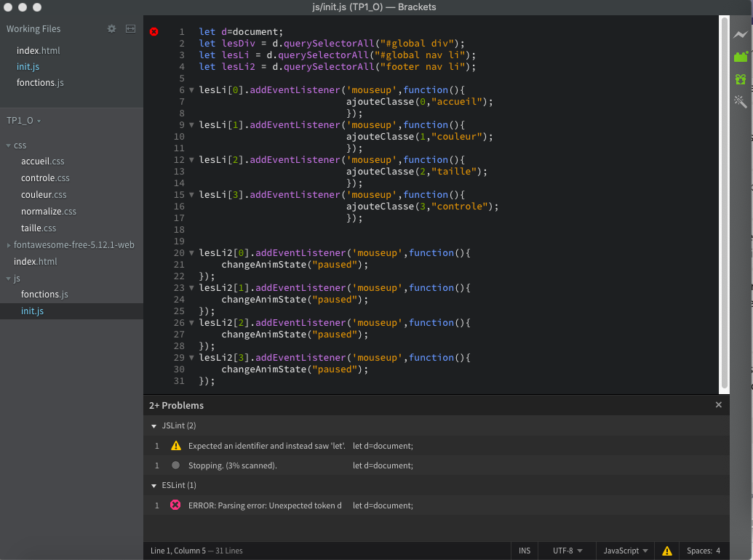Click line number 18 in the gutter
The image size is (753, 560).
[x=179, y=230]
